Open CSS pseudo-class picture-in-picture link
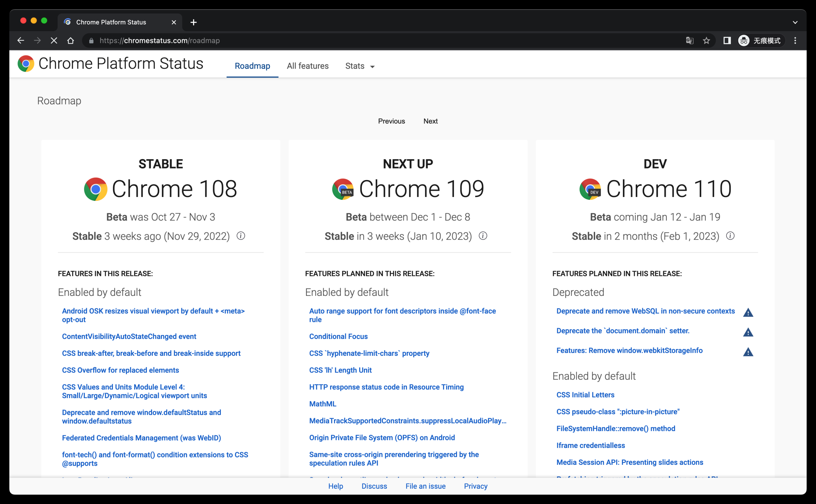 [x=618, y=412]
